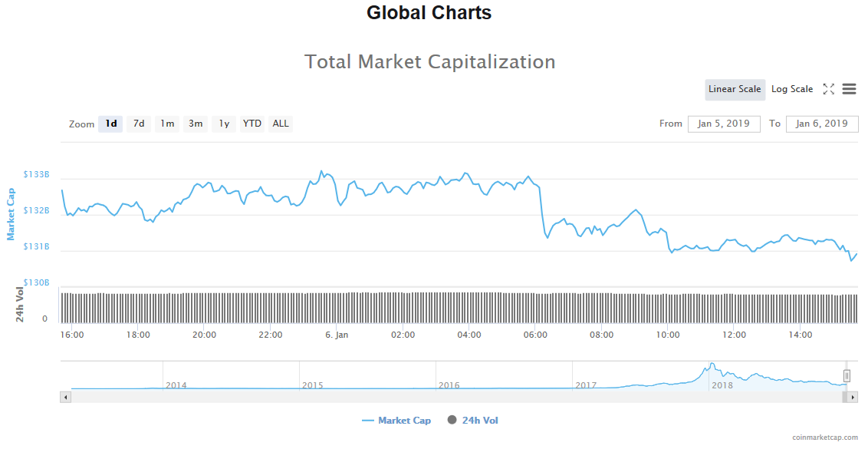This screenshot has height=449, width=868.
Task: Zoom the chart to 3m
Action: click(x=196, y=124)
